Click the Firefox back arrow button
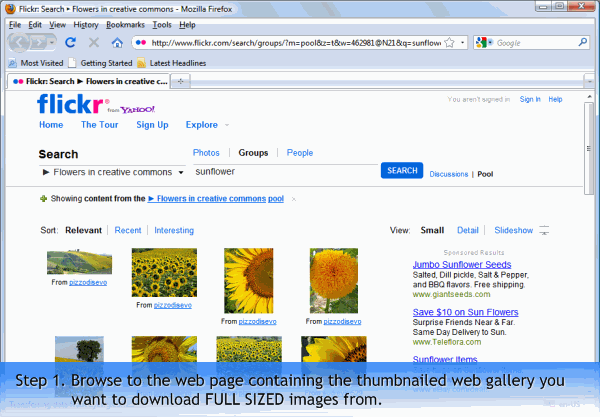 [19, 42]
